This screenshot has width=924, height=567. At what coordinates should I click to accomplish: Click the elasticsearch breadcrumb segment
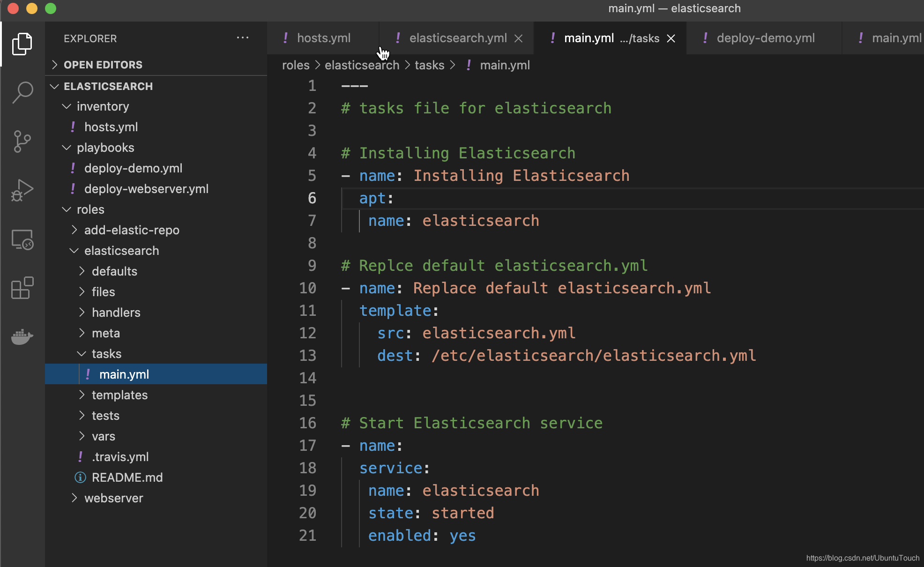coord(362,65)
